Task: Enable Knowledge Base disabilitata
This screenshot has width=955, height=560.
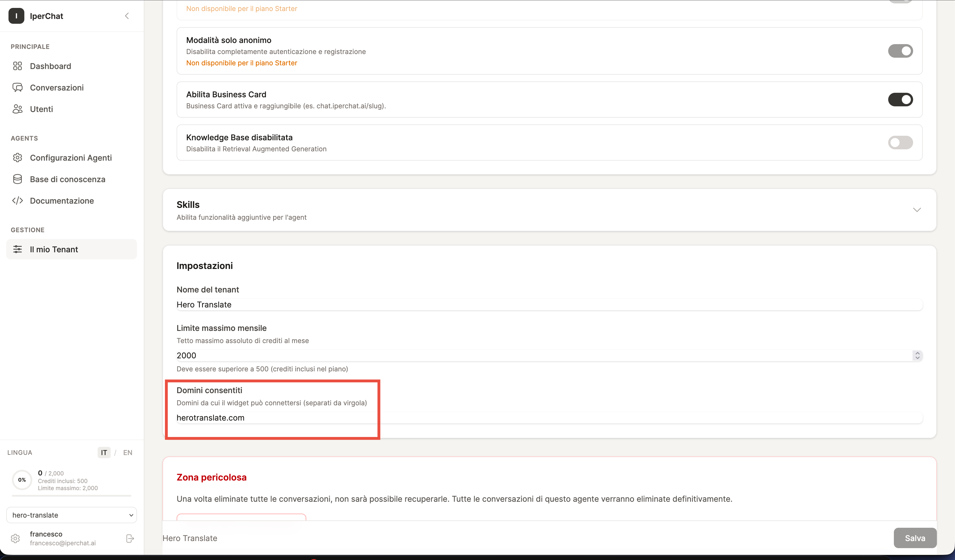Action: click(901, 143)
